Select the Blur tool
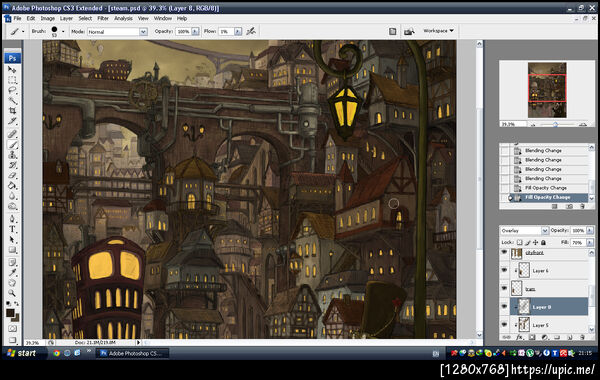The height and width of the screenshot is (380, 600). (12, 196)
